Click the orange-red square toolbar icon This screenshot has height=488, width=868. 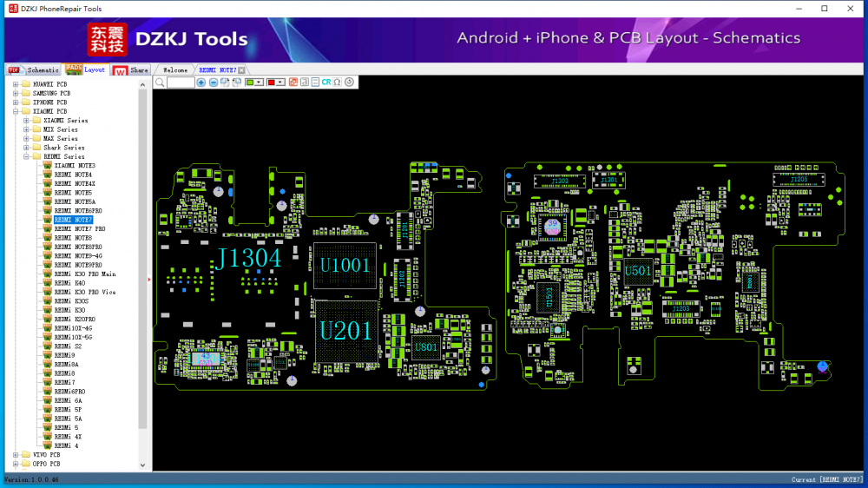pyautogui.click(x=293, y=82)
